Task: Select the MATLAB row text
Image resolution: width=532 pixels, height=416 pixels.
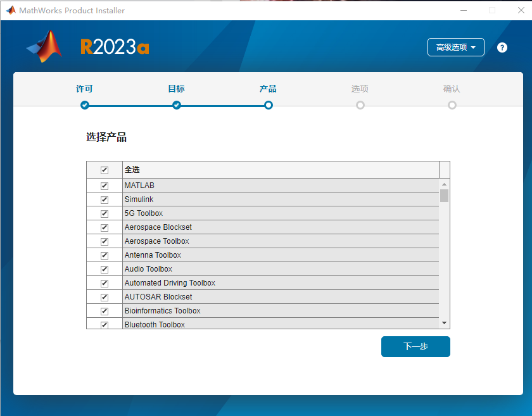Action: tap(139, 186)
